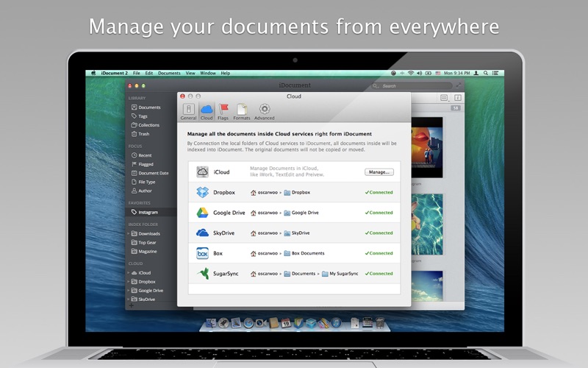Open the Box Documents folder path

(307, 253)
